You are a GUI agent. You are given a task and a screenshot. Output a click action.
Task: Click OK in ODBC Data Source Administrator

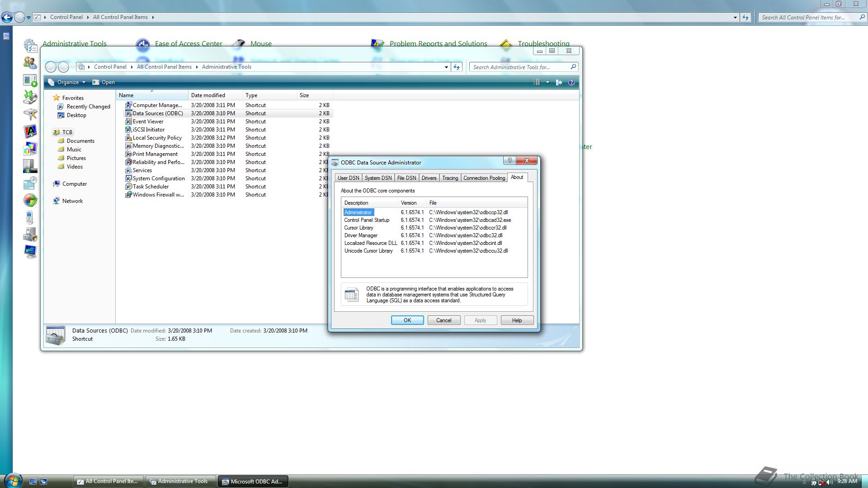(407, 320)
